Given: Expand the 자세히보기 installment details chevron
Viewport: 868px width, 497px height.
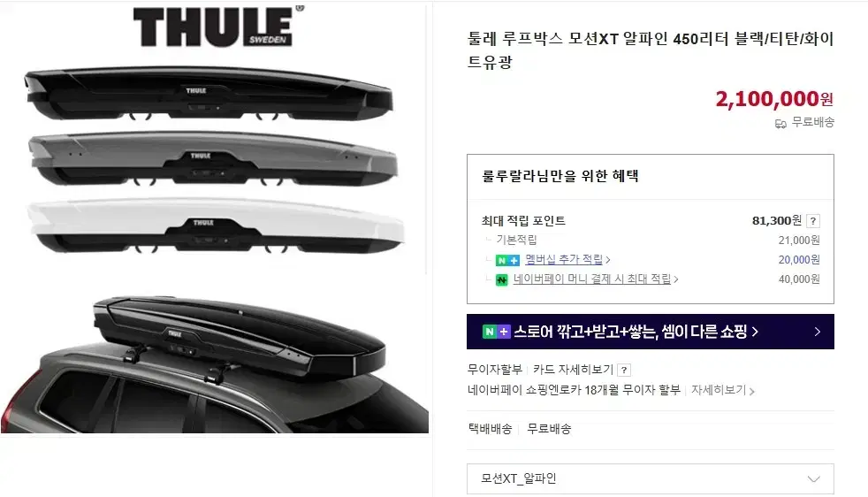Looking at the screenshot, I should pyautogui.click(x=751, y=391).
